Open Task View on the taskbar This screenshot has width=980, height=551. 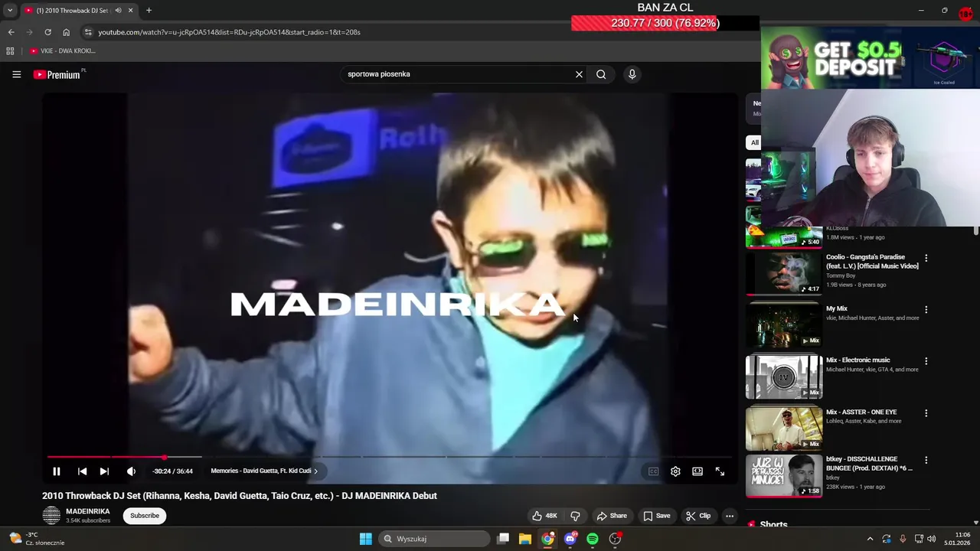coord(503,539)
